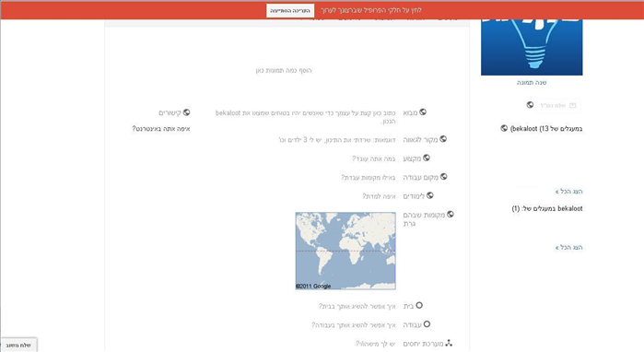Click the globe icon beside the email button

click(530, 105)
